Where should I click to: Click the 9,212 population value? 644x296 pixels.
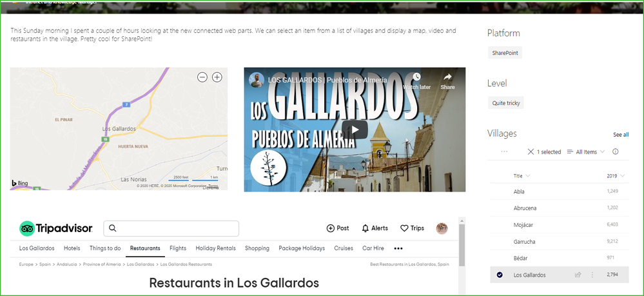[612, 241]
